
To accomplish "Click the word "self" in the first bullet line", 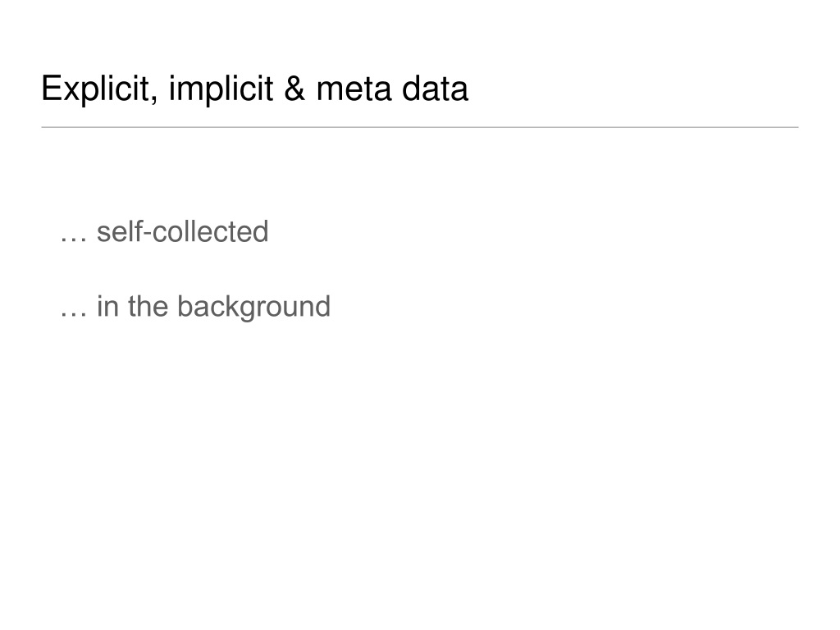I will (120, 232).
